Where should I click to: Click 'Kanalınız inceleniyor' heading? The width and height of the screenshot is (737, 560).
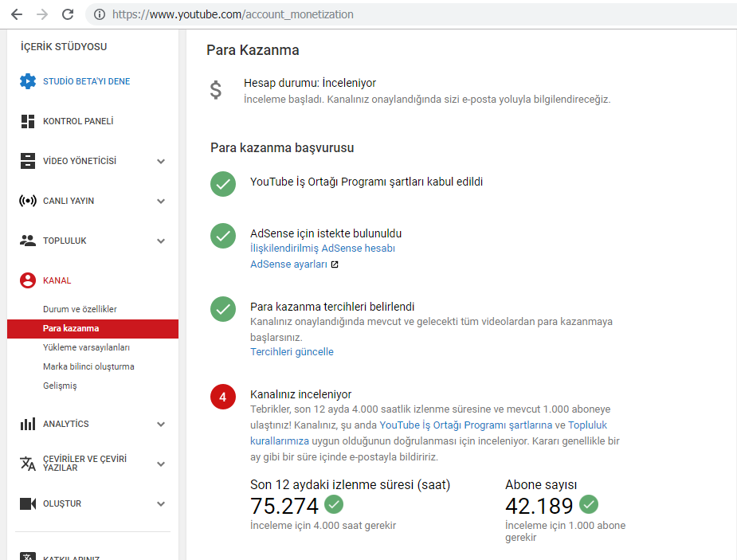301,394
